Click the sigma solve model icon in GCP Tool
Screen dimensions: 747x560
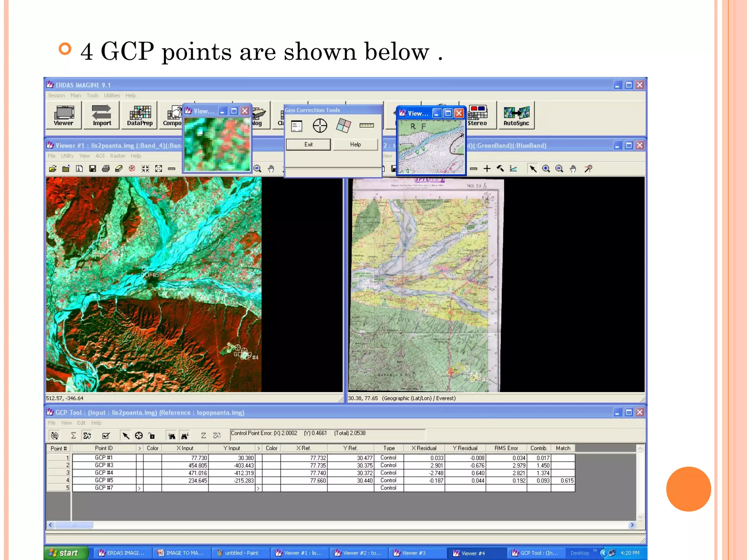(73, 436)
